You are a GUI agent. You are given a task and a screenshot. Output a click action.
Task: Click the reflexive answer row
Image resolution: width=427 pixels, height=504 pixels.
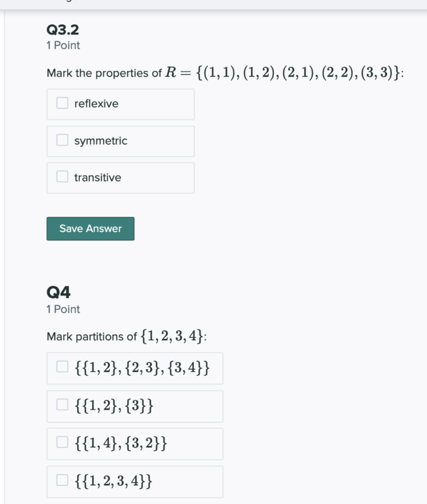[x=120, y=104]
